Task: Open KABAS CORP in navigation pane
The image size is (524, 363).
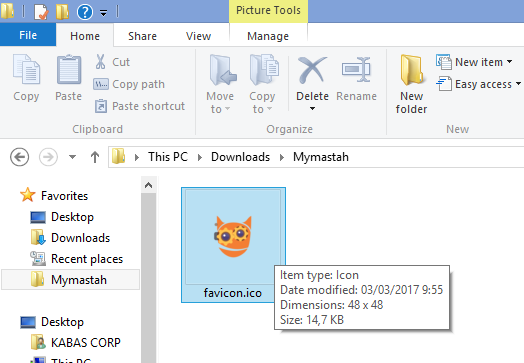Action: (86, 343)
